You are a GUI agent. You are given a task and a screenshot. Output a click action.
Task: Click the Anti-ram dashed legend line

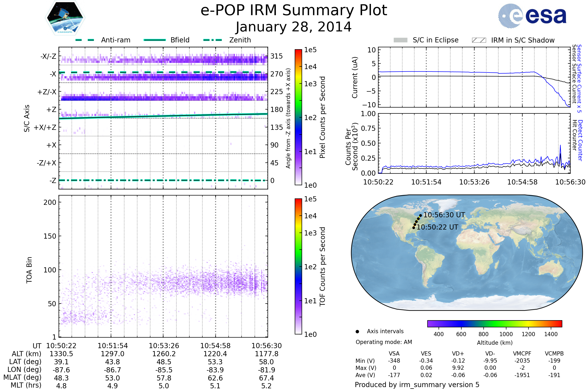[x=85, y=40]
